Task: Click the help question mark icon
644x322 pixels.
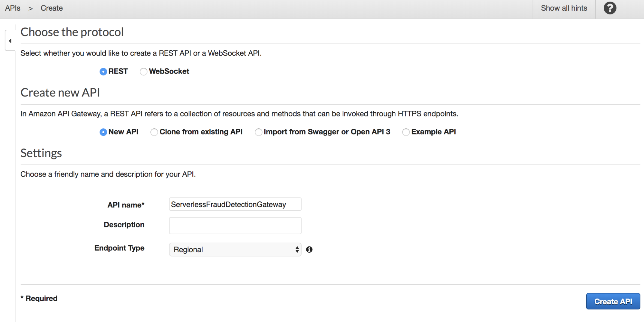Action: click(610, 8)
